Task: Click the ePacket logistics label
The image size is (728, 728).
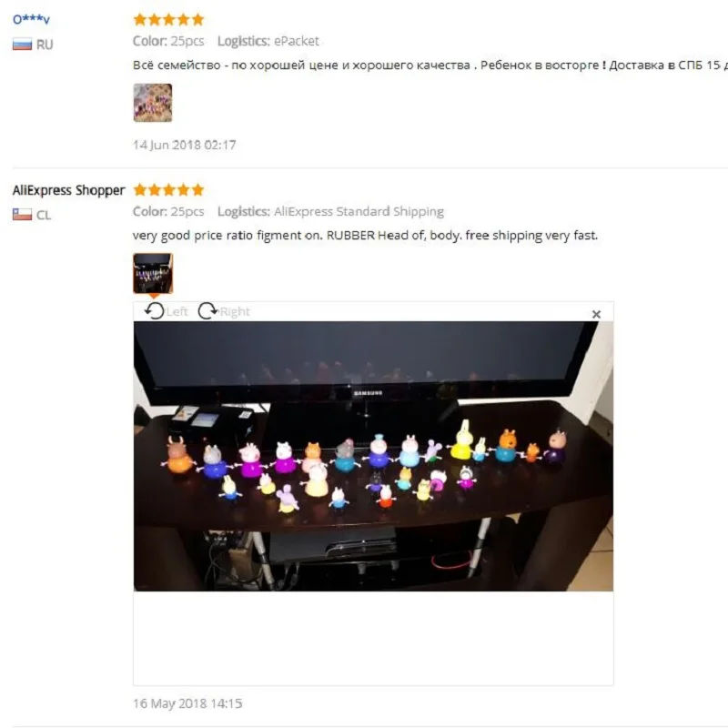Action: click(x=297, y=41)
